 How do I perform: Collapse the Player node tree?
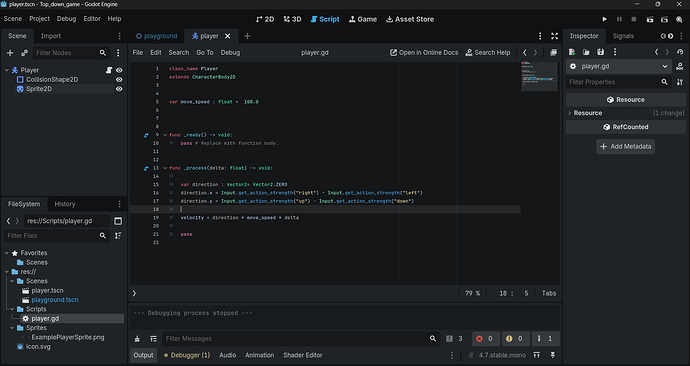pyautogui.click(x=7, y=70)
